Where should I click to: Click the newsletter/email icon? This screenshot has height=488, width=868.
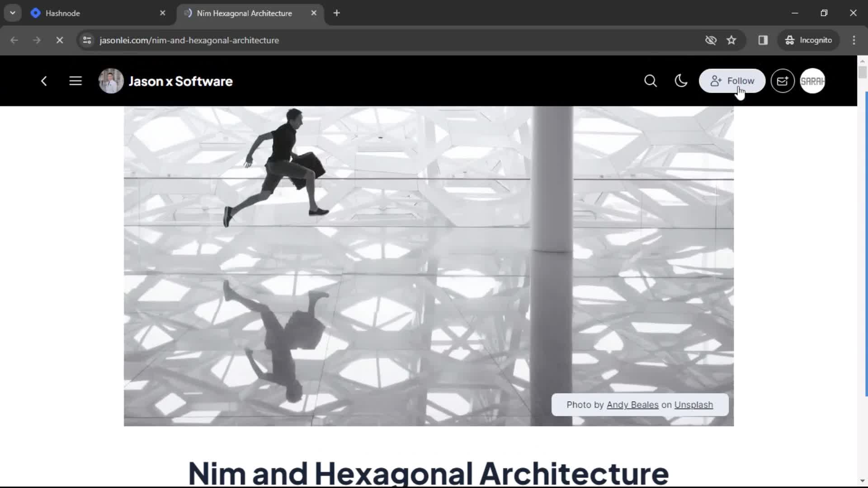point(783,81)
